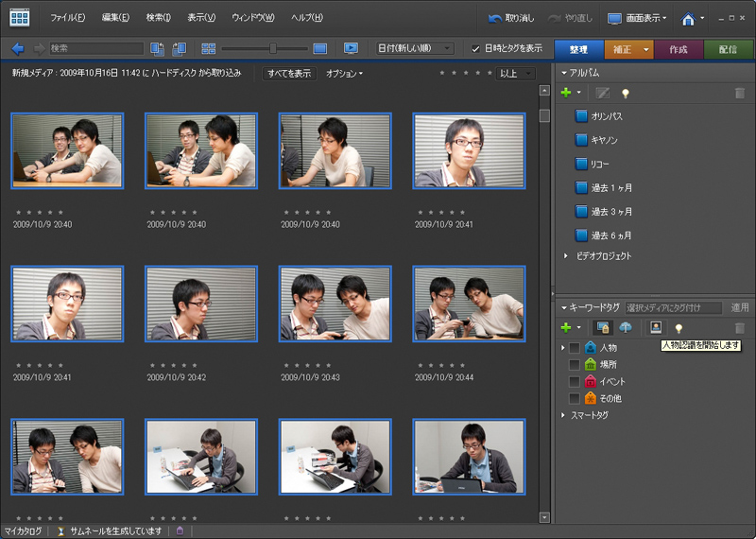Click the gray forward arrow
Image resolution: width=756 pixels, height=539 pixels.
point(39,48)
